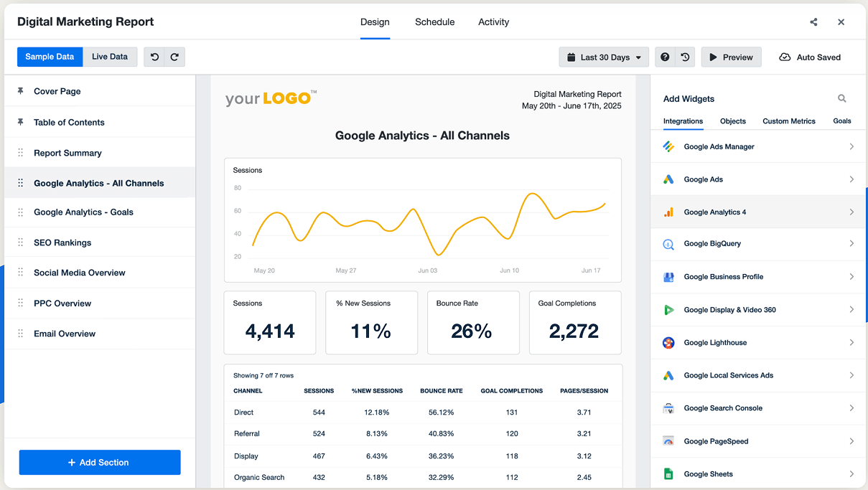Click the Add Section button
This screenshot has height=490, width=868.
99,462
